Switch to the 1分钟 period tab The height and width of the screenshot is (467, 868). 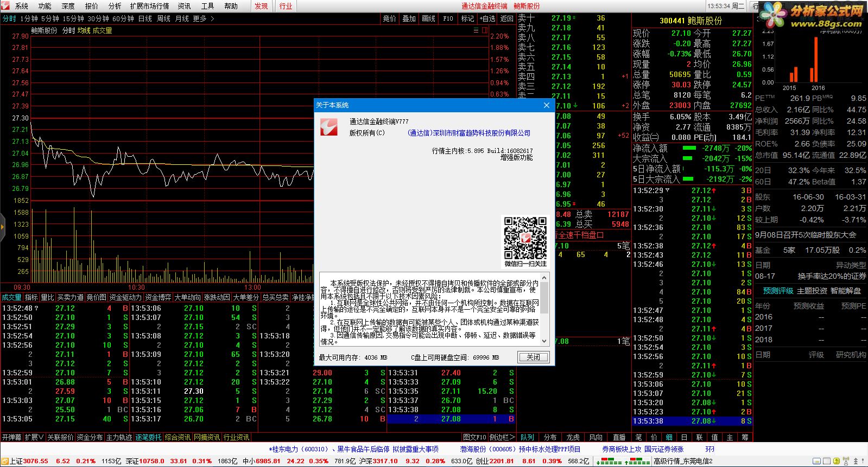tap(29, 18)
